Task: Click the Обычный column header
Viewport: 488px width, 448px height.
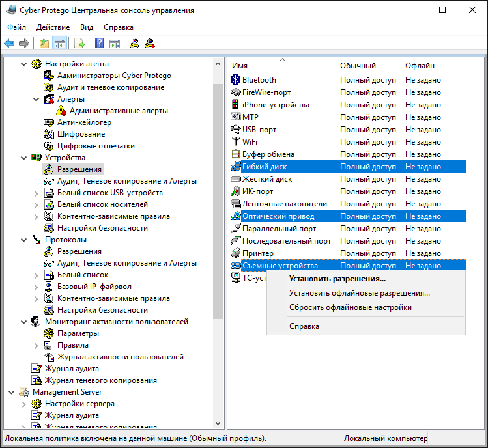Action: click(369, 66)
